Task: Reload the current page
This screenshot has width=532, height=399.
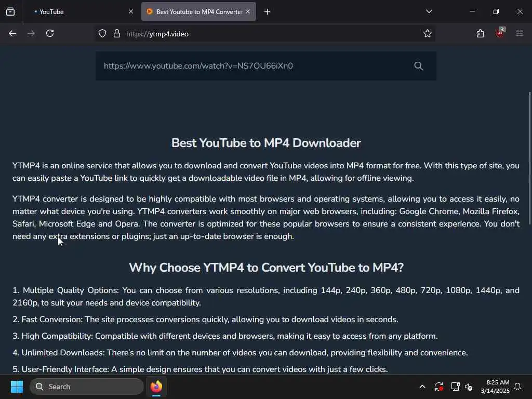Action: [50, 33]
